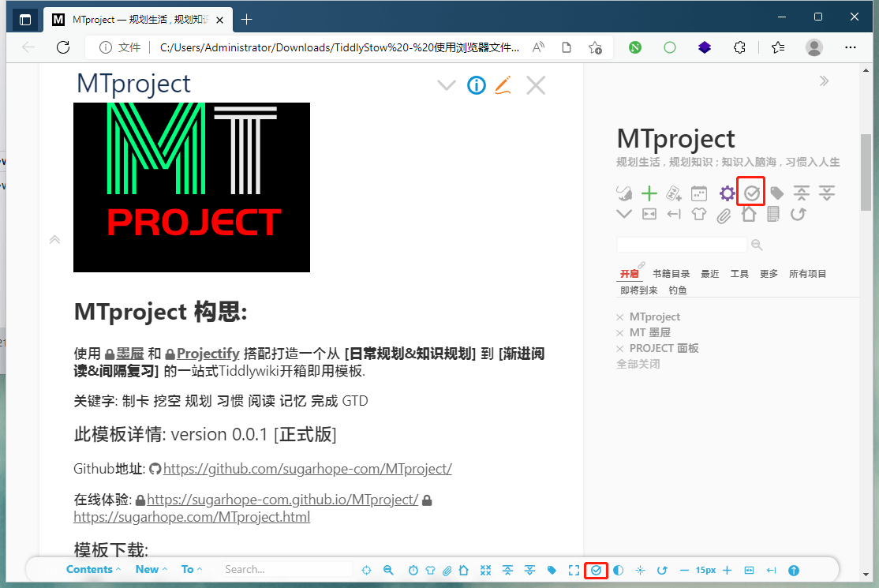Open tag manager icon in sidebar
Screen dimensions: 879x588
tap(777, 193)
